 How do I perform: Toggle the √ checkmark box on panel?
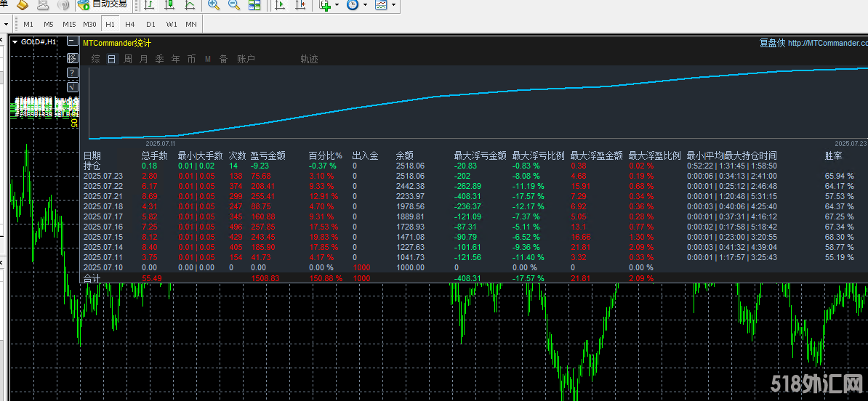72,87
